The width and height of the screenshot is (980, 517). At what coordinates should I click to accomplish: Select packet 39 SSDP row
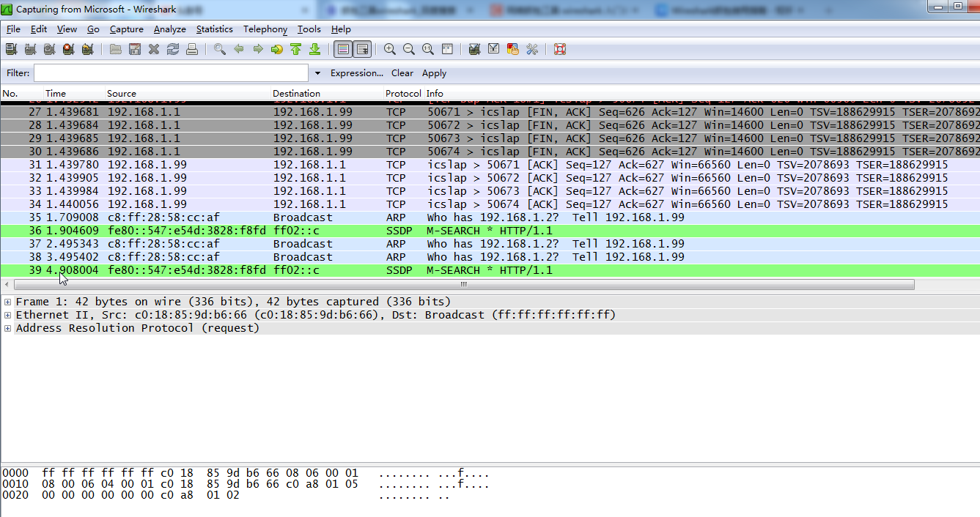click(490, 270)
